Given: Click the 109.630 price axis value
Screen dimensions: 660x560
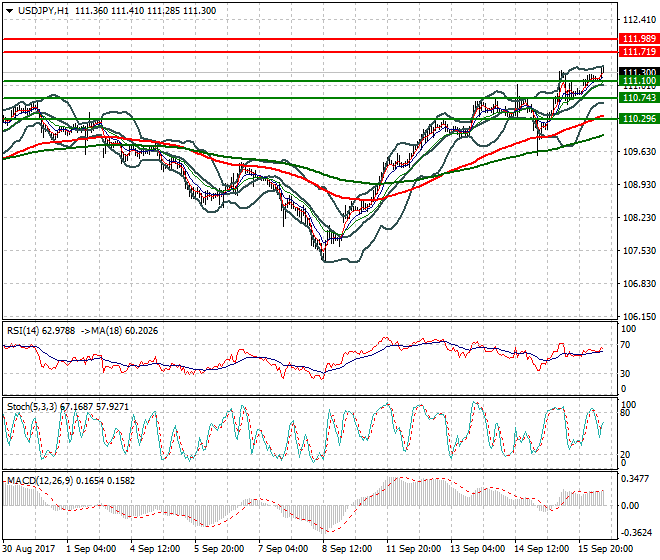Looking at the screenshot, I should (x=639, y=152).
